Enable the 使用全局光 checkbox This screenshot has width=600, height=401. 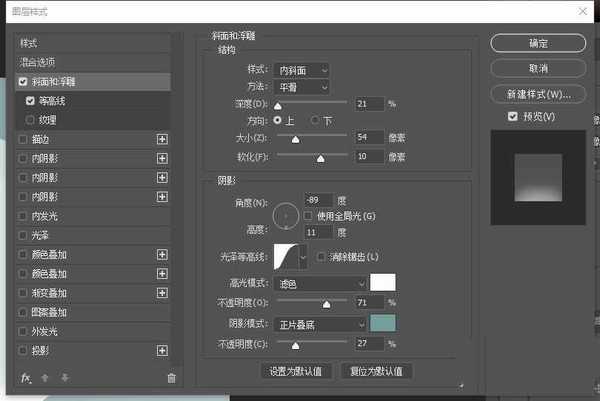308,215
